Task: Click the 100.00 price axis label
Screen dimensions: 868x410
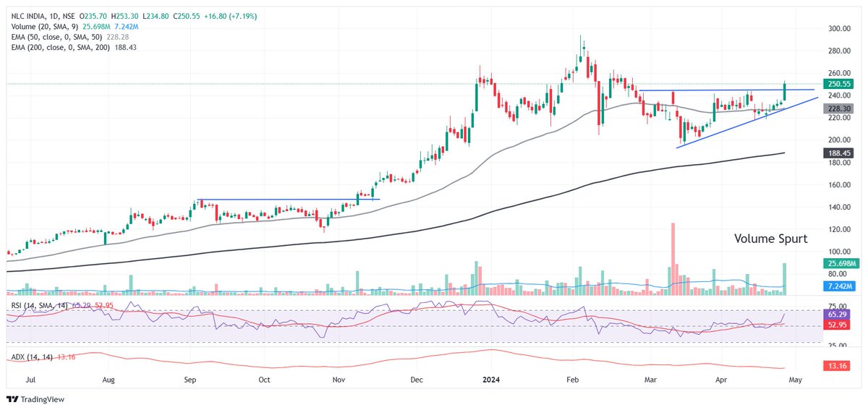Action: coord(838,252)
